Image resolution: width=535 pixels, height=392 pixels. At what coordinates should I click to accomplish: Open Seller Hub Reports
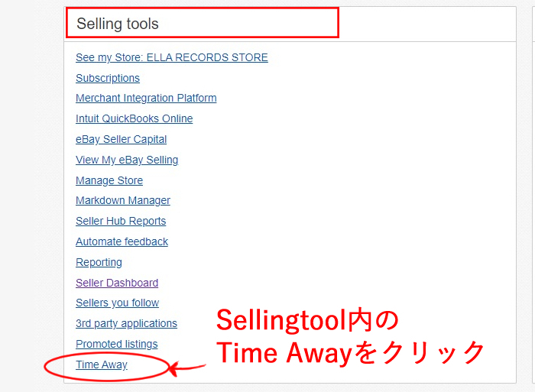121,221
